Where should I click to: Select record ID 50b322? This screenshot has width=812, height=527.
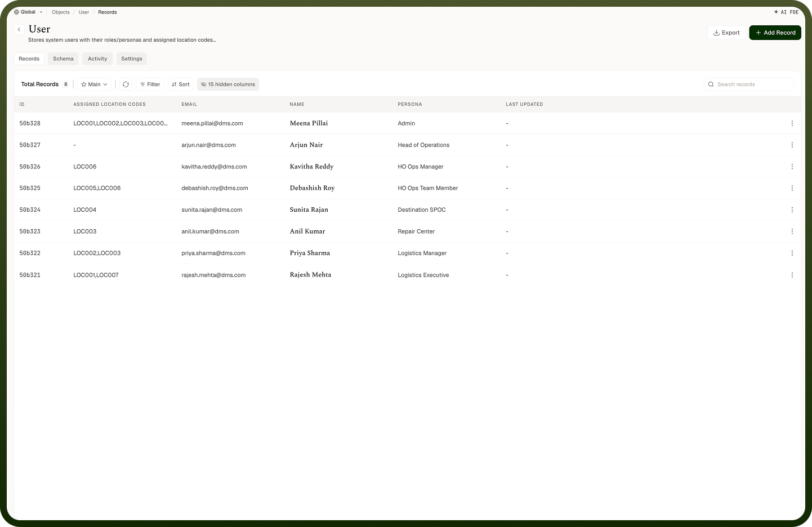(x=30, y=253)
